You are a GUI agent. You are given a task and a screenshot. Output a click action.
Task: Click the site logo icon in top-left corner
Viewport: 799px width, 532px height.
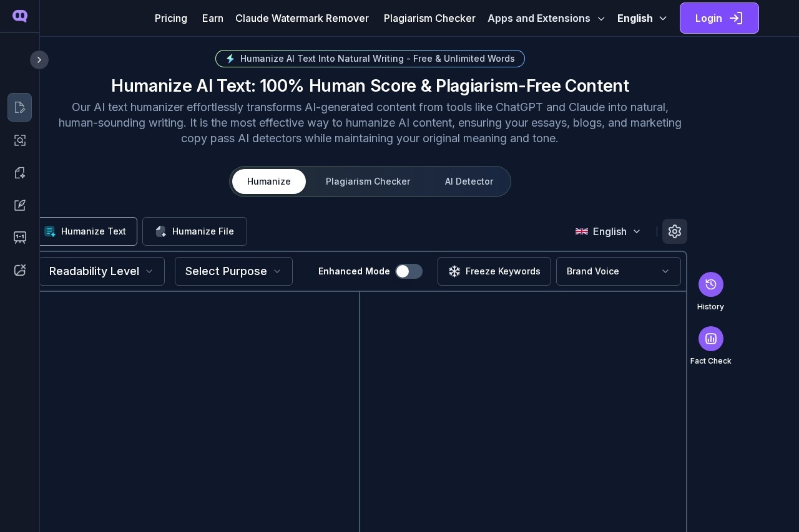click(x=20, y=16)
